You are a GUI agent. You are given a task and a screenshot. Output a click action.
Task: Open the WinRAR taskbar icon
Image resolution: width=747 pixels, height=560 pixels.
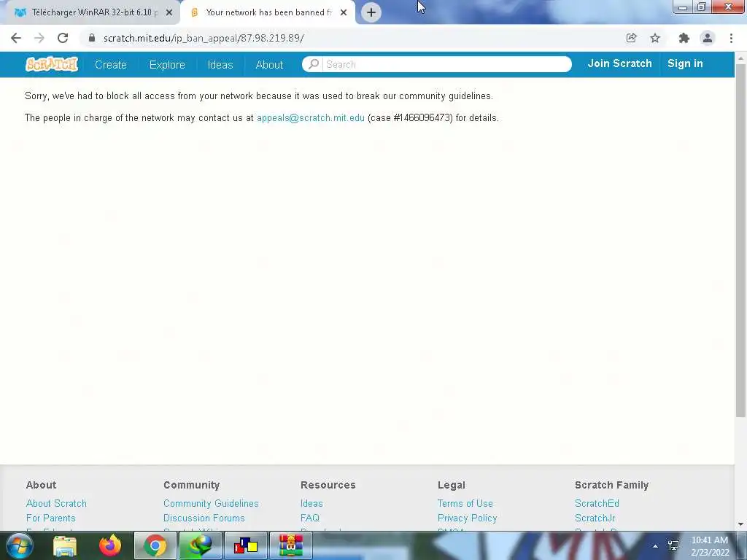291,545
